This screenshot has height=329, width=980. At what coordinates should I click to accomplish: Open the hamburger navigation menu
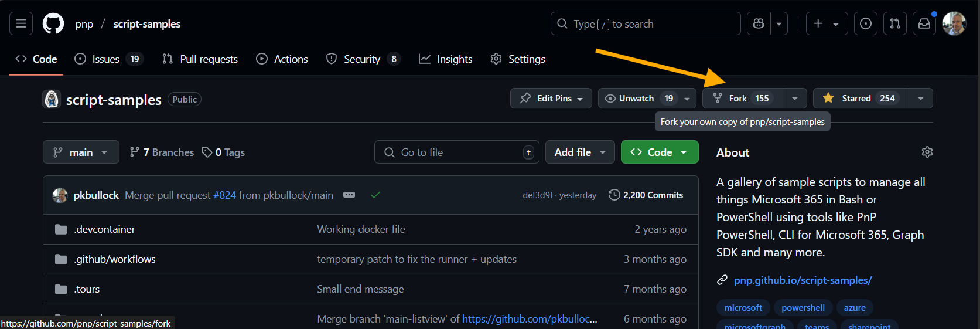pyautogui.click(x=21, y=23)
